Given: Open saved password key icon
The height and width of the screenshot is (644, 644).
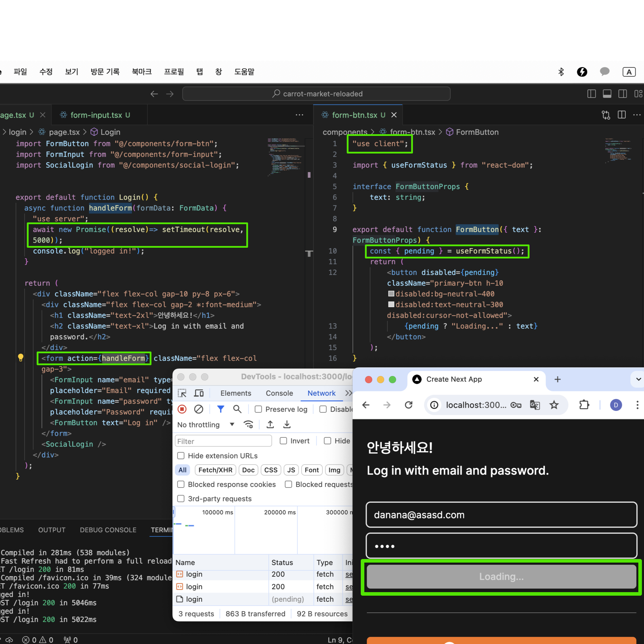Looking at the screenshot, I should tap(516, 405).
